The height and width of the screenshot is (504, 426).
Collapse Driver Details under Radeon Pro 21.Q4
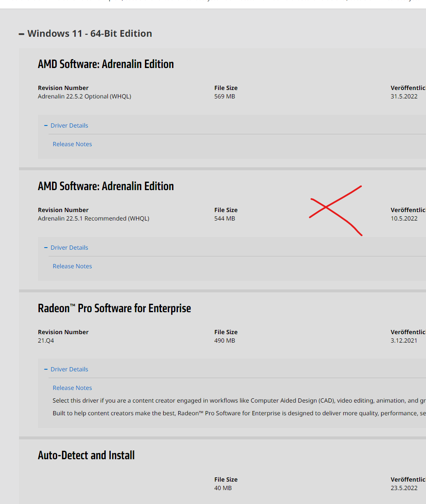point(66,369)
